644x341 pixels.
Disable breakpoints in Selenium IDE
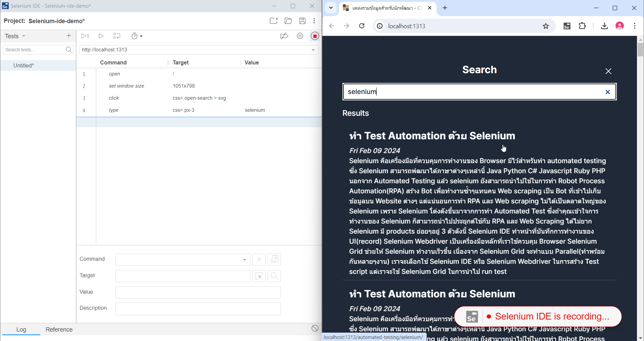284,36
